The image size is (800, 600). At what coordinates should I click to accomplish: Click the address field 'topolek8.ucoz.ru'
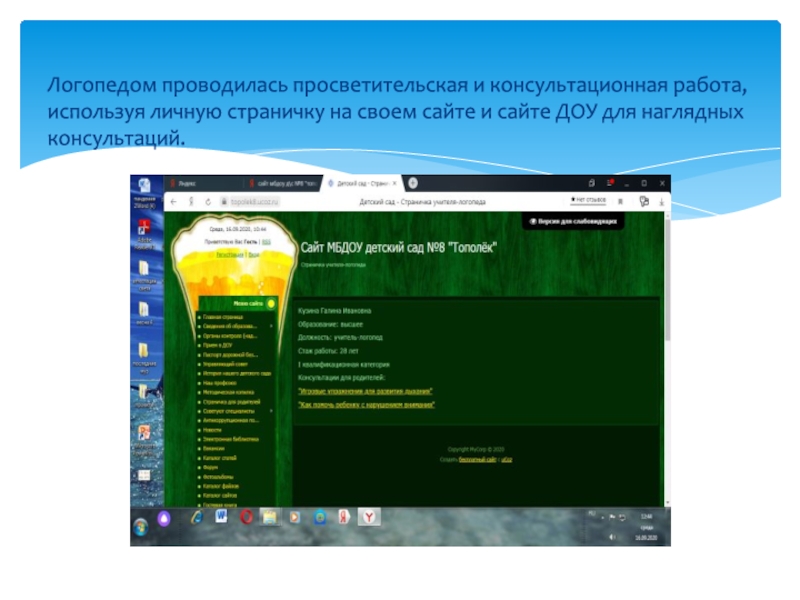click(x=254, y=202)
